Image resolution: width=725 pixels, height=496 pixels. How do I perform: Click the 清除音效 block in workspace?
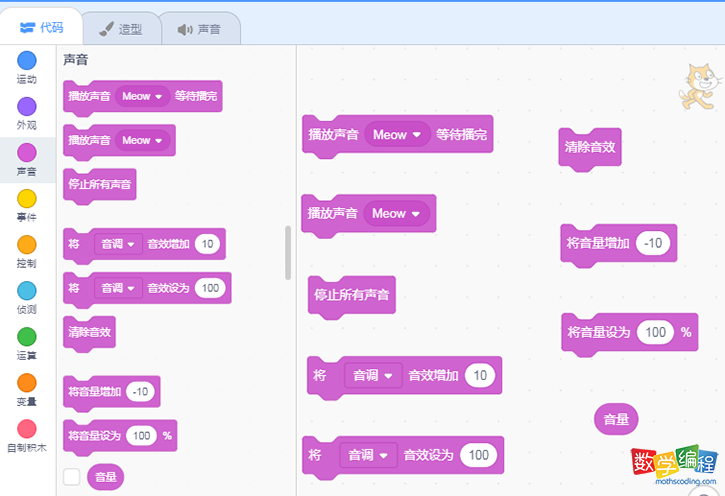590,148
